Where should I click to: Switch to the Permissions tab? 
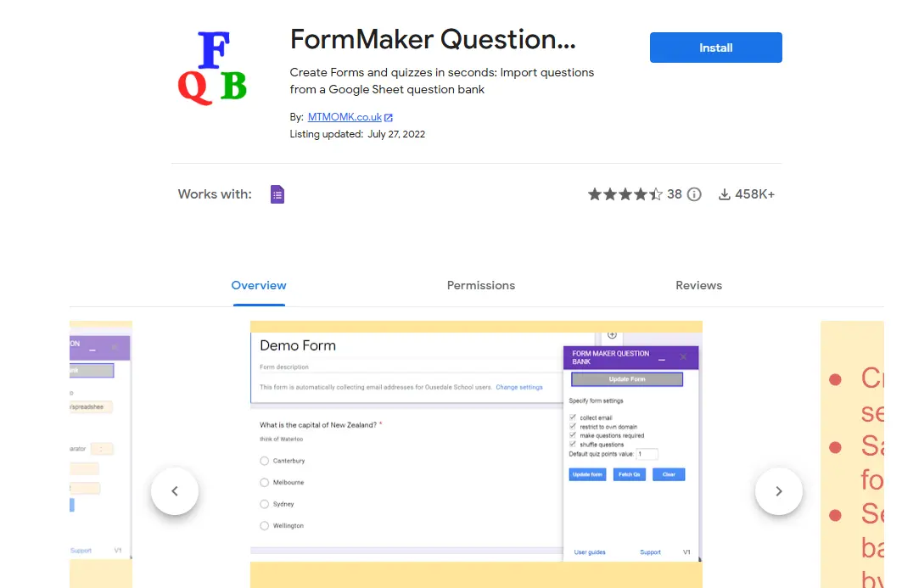pyautogui.click(x=481, y=285)
